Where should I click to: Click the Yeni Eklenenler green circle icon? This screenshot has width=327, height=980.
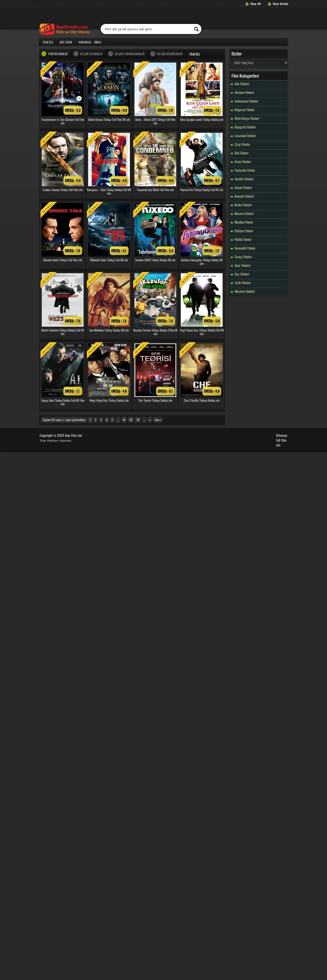[x=44, y=54]
